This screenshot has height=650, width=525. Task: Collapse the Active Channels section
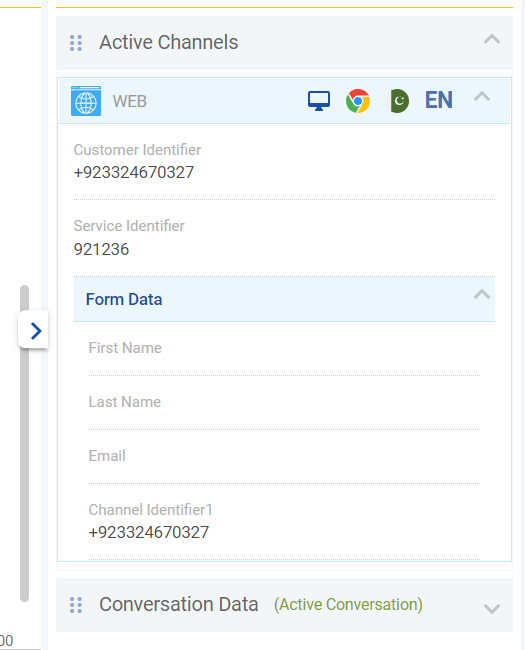tap(492, 40)
